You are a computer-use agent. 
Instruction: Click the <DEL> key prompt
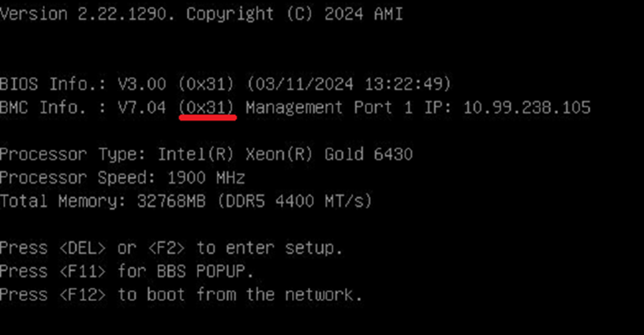point(83,248)
